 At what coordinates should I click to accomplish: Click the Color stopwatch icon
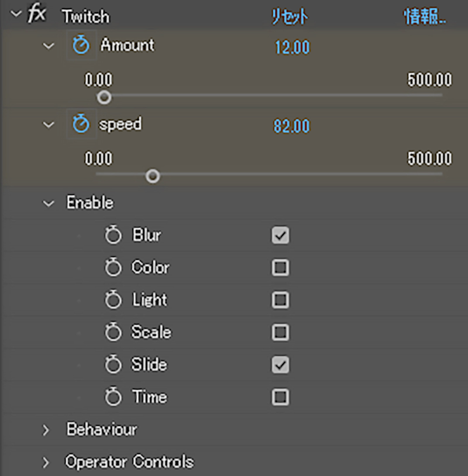(113, 267)
